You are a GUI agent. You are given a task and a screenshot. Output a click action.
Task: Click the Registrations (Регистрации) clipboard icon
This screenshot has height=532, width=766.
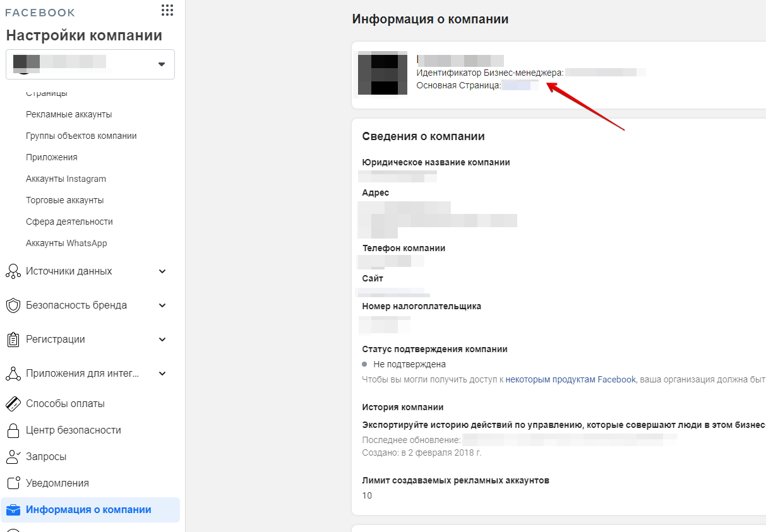(13, 340)
